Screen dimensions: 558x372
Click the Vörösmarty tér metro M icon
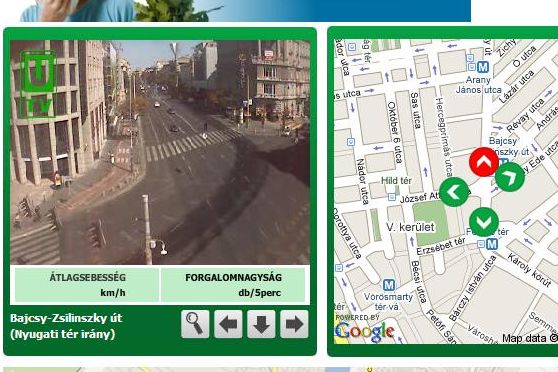coord(389,285)
